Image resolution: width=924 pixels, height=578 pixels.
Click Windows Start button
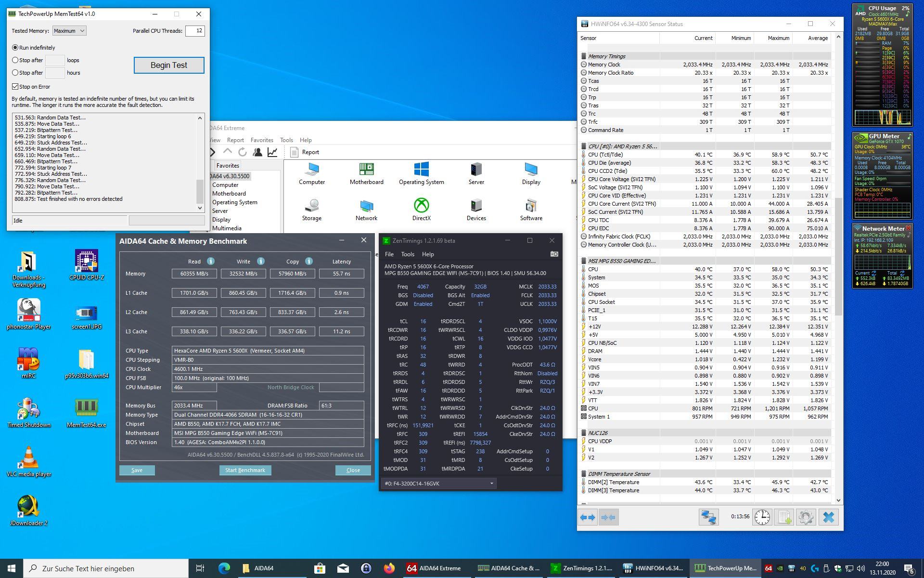(12, 568)
